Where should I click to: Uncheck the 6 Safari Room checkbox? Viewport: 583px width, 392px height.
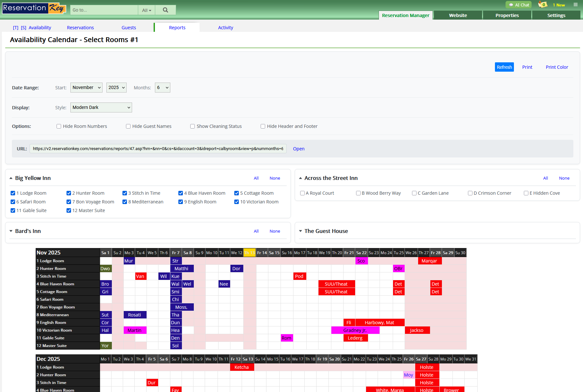pyautogui.click(x=13, y=202)
